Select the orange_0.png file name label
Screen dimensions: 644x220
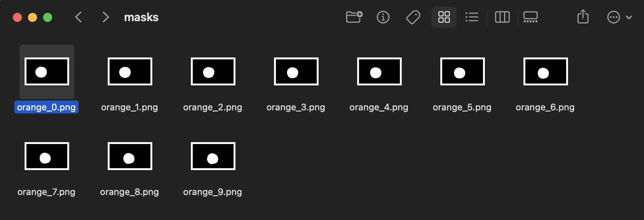click(46, 107)
